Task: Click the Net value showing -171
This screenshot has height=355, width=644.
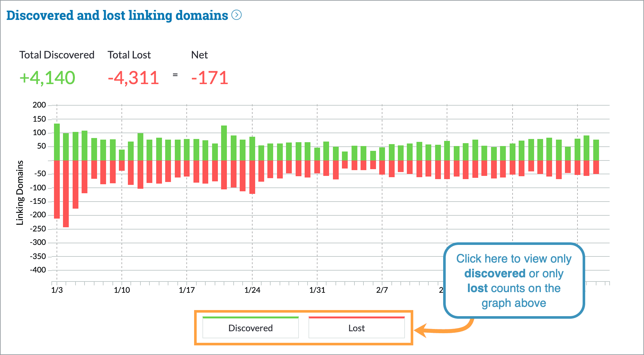Action: point(210,77)
